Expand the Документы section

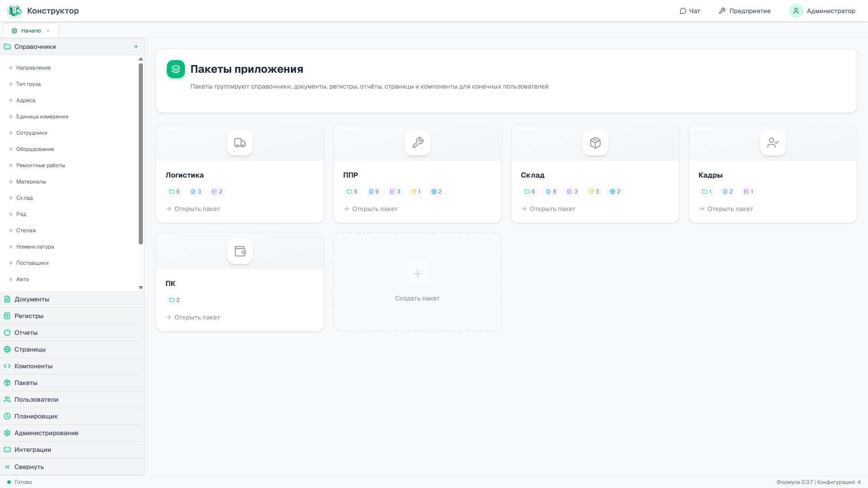point(72,299)
